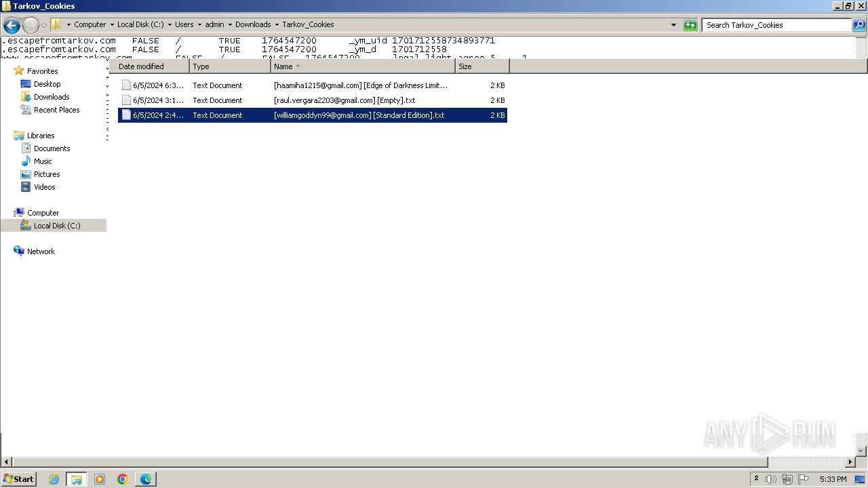Expand dropdown arrow after Computer breadcrumb
868x488 pixels.
(x=112, y=25)
